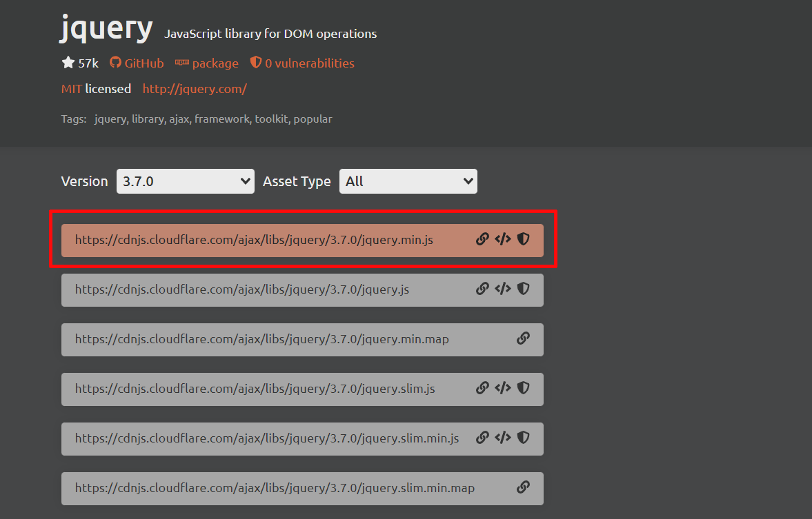
Task: Open the MIT license link
Action: pos(72,89)
